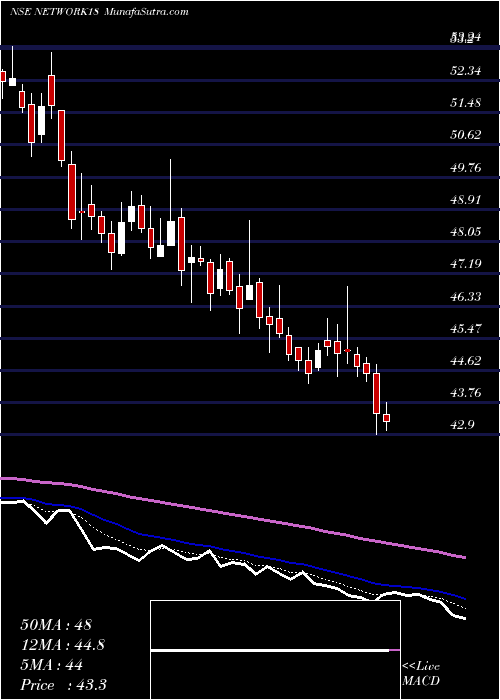
Task: Click the 12MA : 44.8 readout
Action: (63, 645)
